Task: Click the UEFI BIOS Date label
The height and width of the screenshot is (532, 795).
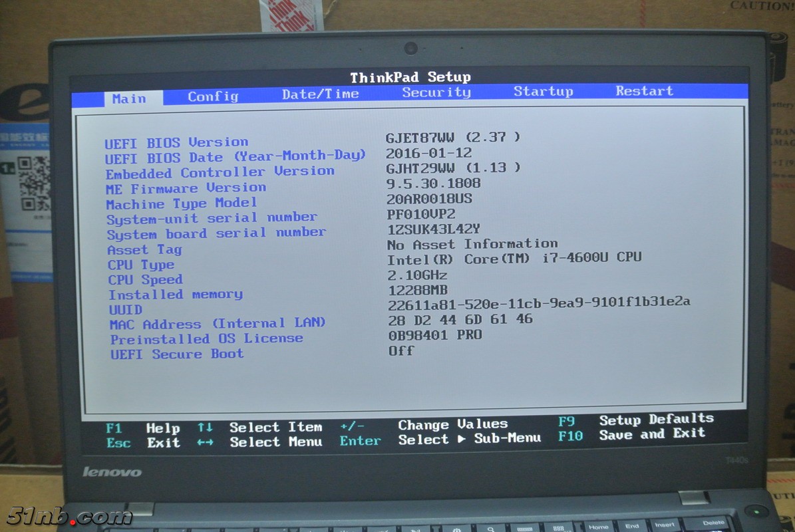Action: [x=235, y=157]
